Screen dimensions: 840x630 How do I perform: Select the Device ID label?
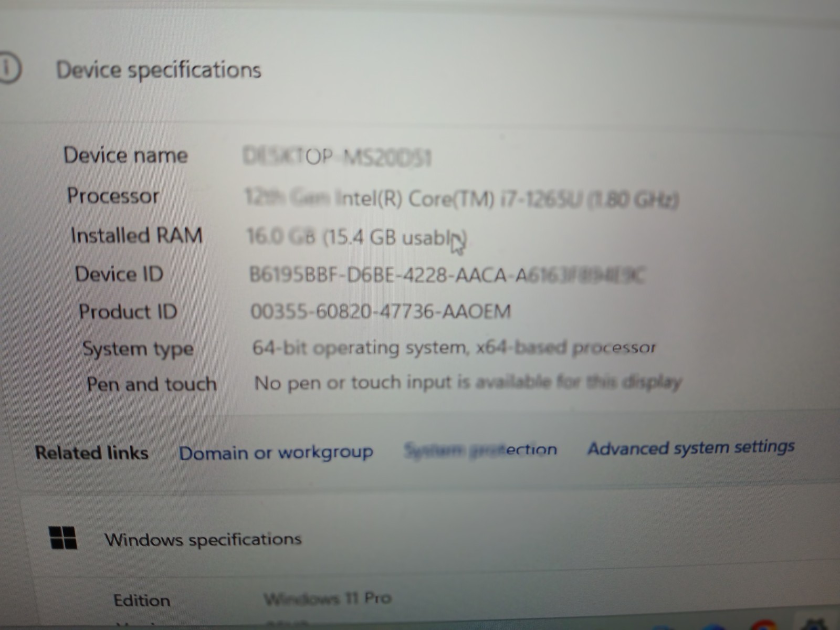coord(119,274)
